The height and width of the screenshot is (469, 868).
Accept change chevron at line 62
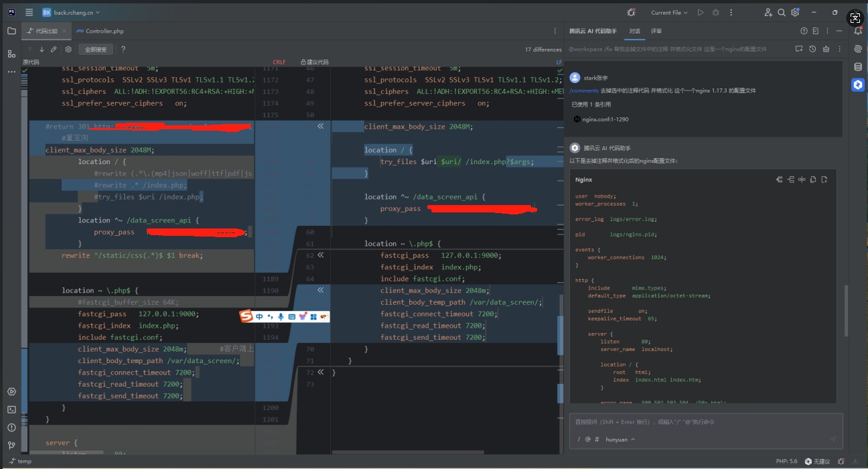pos(320,255)
